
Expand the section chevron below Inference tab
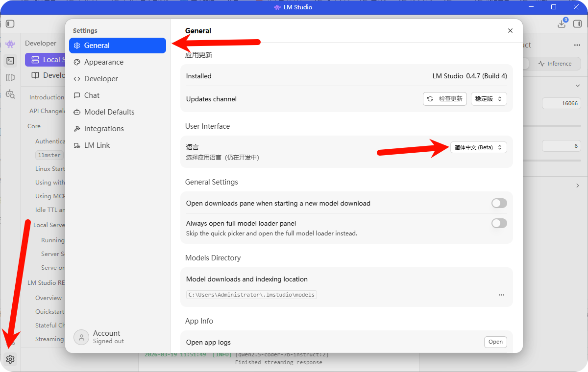(x=577, y=86)
